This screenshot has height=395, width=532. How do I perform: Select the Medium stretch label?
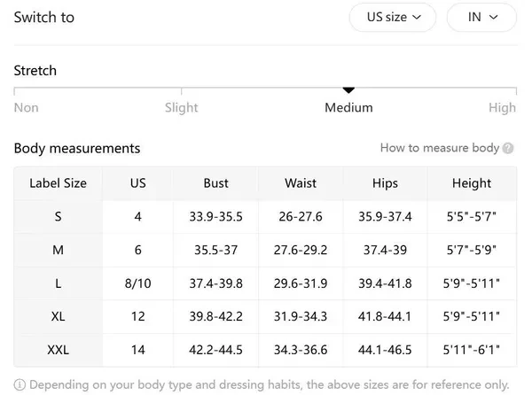(348, 107)
